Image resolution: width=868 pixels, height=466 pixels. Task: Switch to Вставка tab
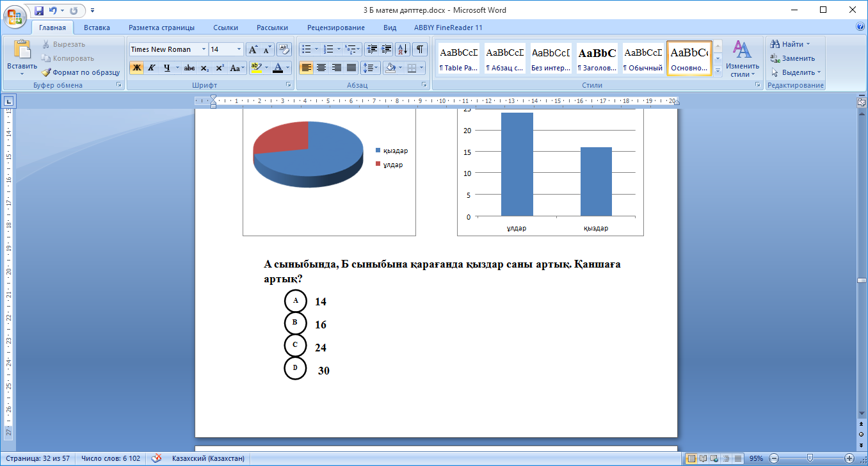coord(97,28)
